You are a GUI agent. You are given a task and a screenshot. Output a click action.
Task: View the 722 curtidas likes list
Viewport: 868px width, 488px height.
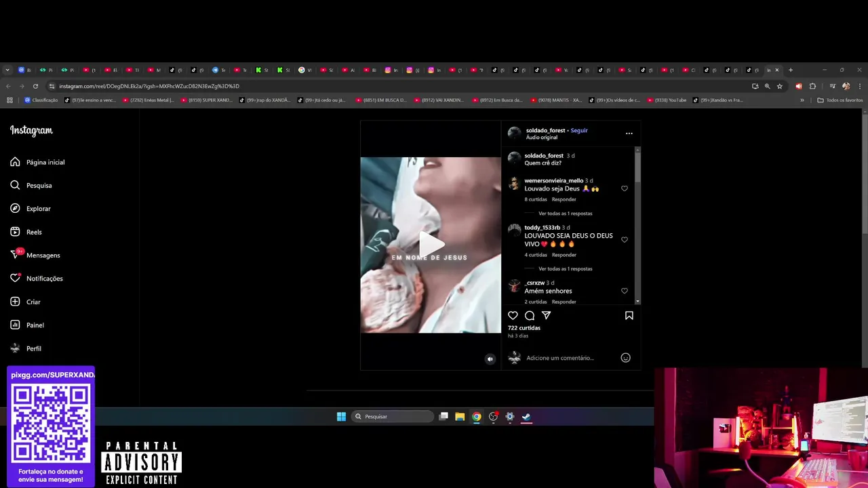tap(524, 328)
